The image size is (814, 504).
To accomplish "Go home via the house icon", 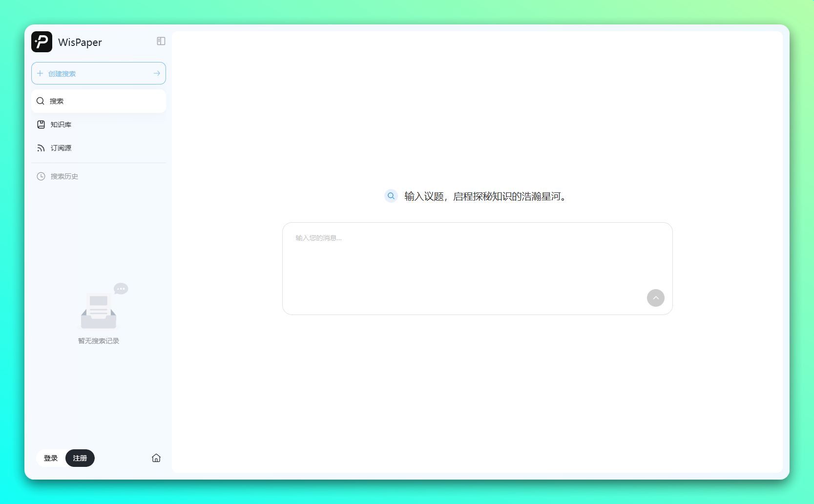I will coord(156,458).
